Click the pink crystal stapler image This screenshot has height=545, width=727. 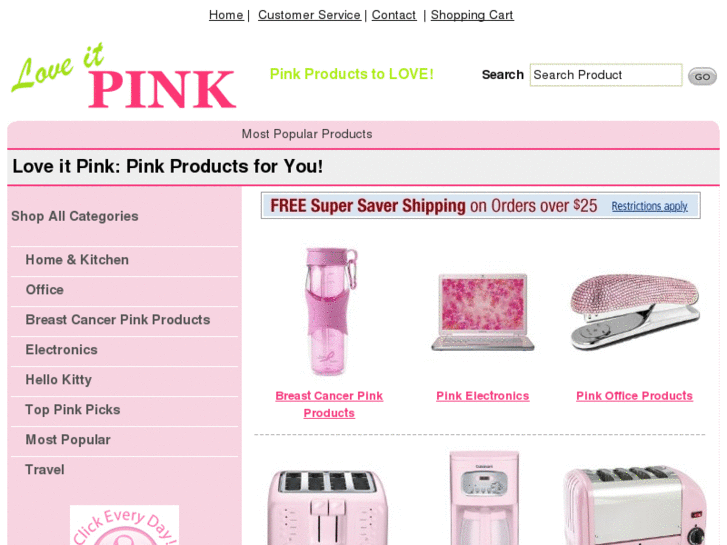pyautogui.click(x=635, y=312)
